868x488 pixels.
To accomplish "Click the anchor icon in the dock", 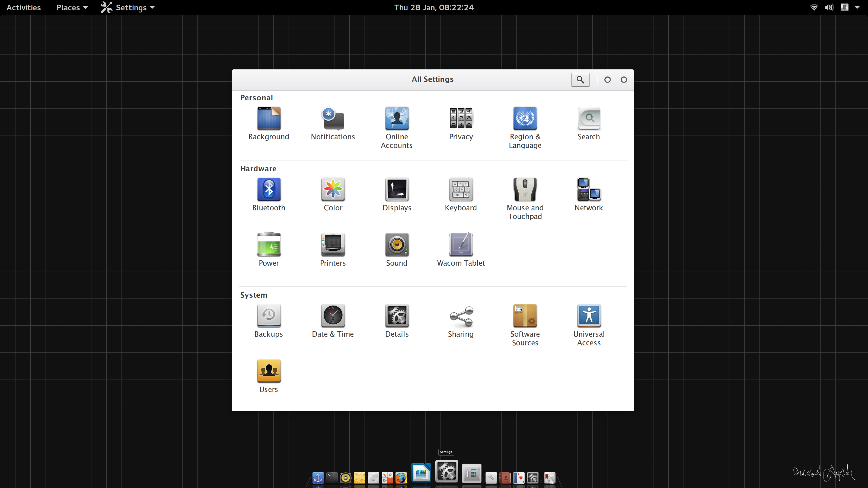I will point(318,477).
